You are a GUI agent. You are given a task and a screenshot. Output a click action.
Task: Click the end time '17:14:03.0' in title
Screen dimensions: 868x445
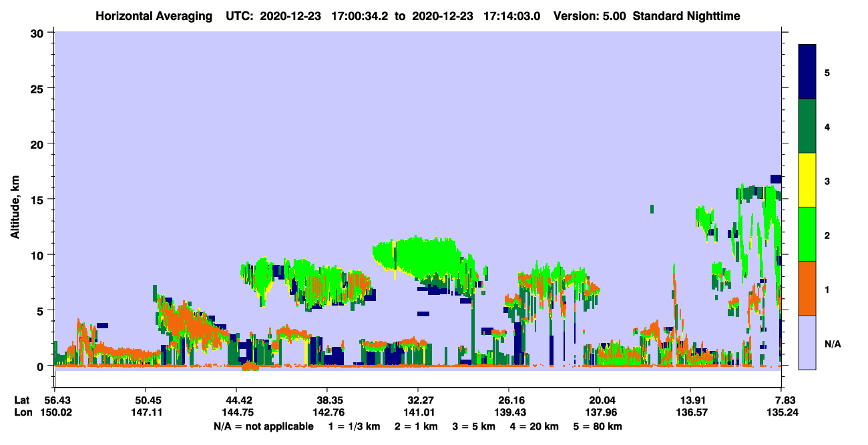pos(512,16)
